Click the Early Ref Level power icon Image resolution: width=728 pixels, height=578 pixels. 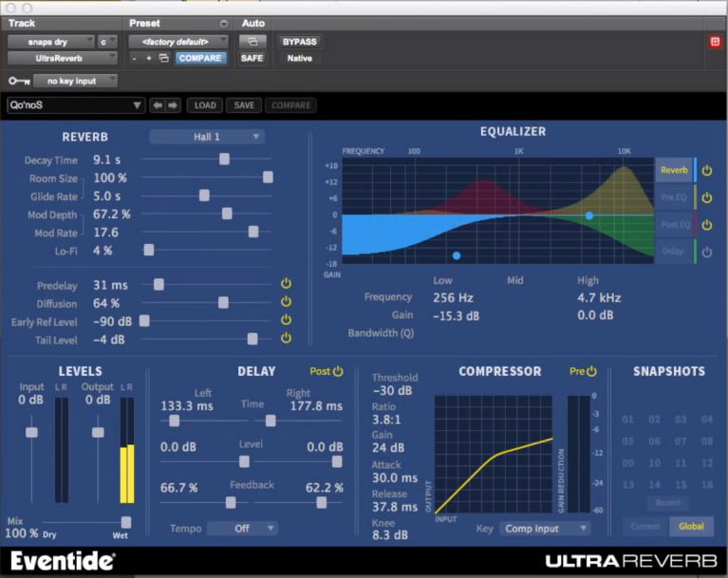coord(286,320)
